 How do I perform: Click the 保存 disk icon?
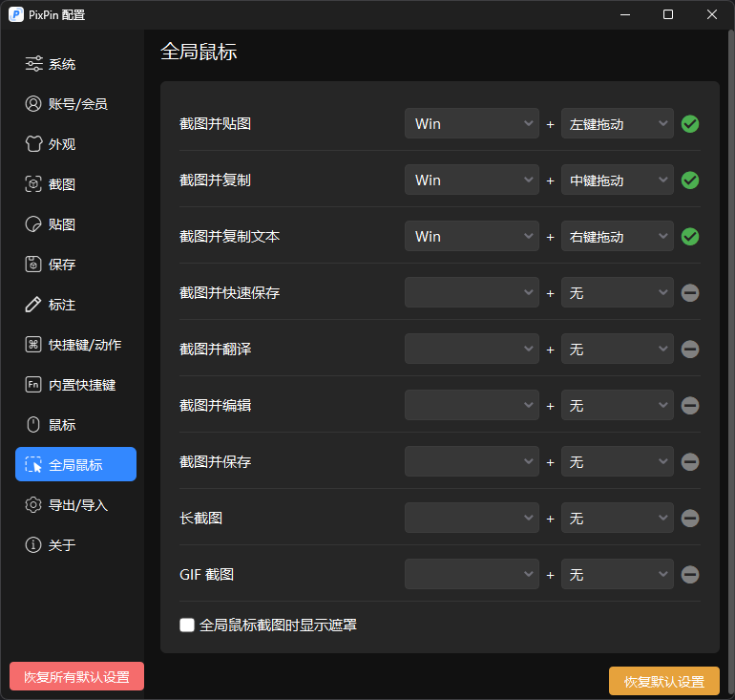coord(33,264)
